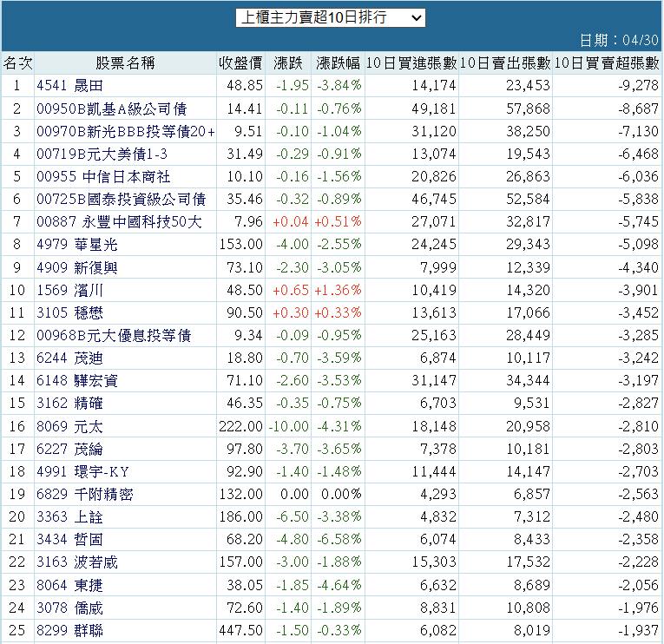Image resolution: width=664 pixels, height=644 pixels.
Task: Select stock 8069 元太
Action: pos(70,426)
